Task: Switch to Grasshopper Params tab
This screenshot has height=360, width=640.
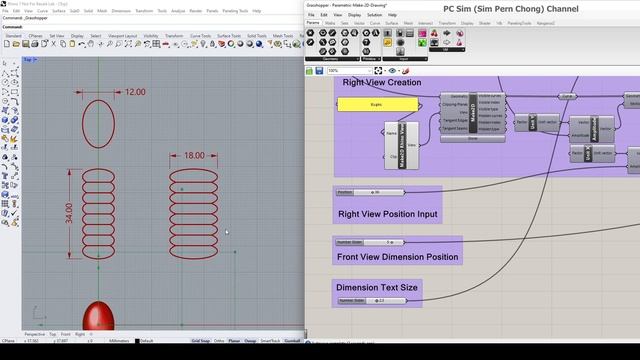Action: [x=313, y=23]
